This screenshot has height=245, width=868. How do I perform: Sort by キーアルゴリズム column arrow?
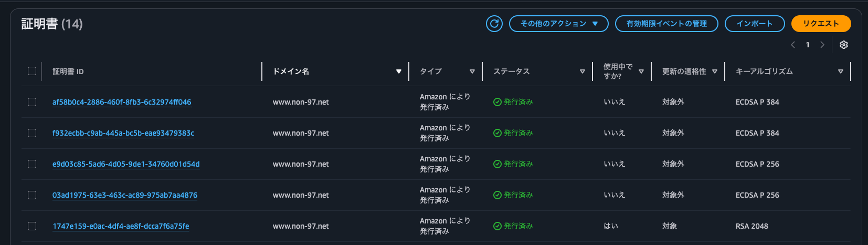tap(841, 72)
